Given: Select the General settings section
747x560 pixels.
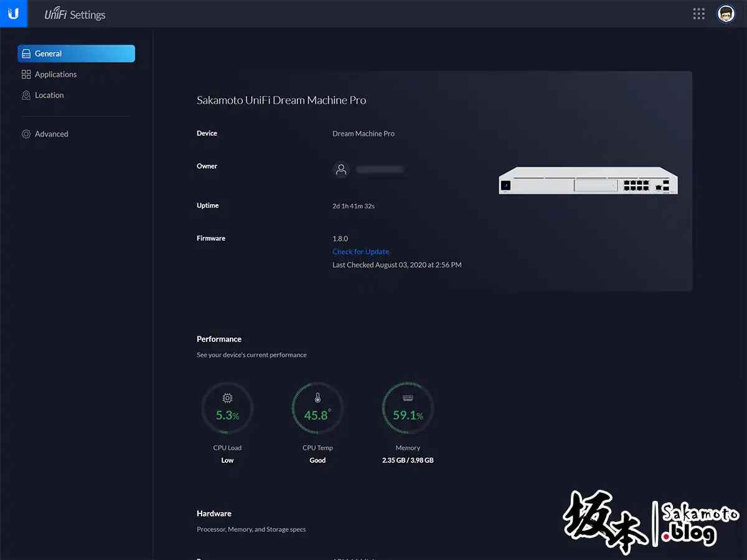Looking at the screenshot, I should click(x=76, y=54).
